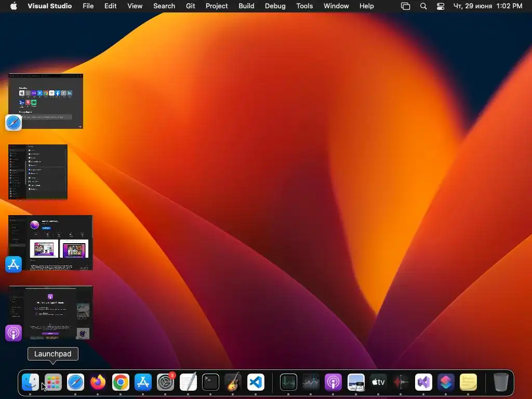Open the File menu
This screenshot has width=532, height=399.
[x=88, y=6]
